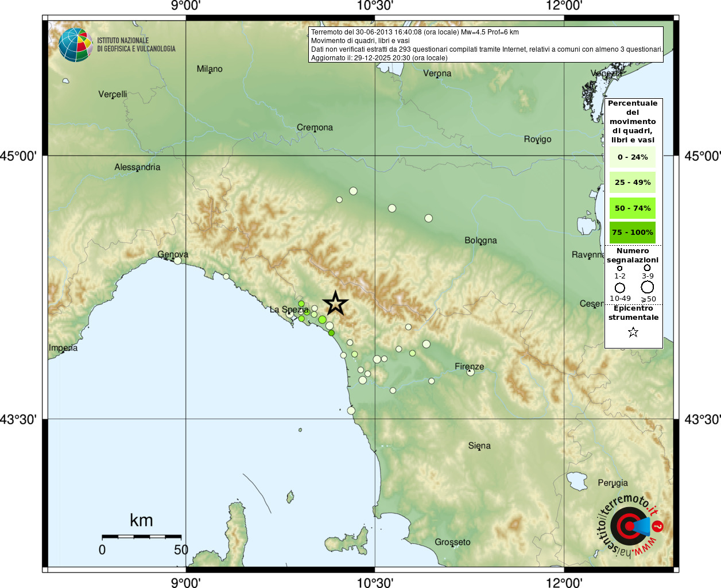
Task: Click the 0 - 24% legend swatch
Action: [633, 157]
